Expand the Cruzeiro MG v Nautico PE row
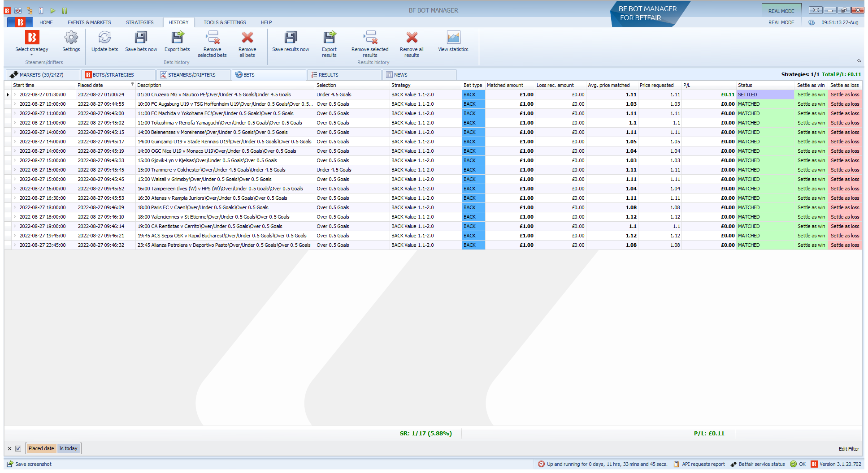This screenshot has height=473, width=868. coord(15,95)
